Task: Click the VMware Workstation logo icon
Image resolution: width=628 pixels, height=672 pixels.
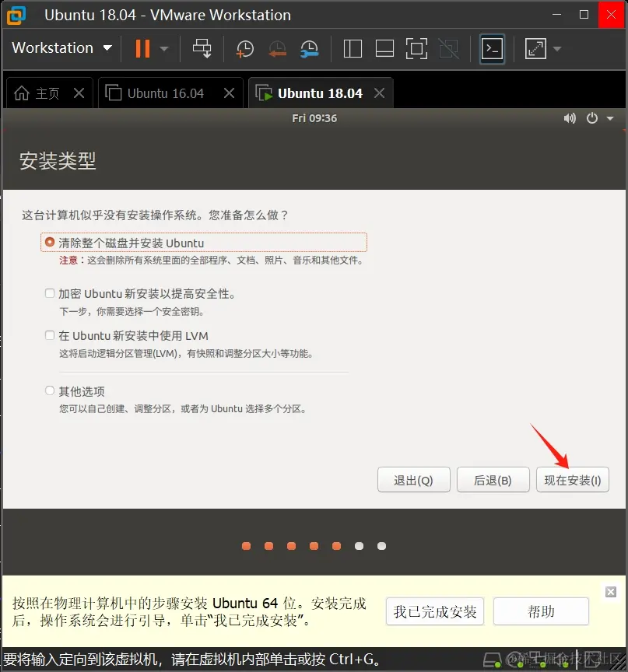Action: [16, 15]
